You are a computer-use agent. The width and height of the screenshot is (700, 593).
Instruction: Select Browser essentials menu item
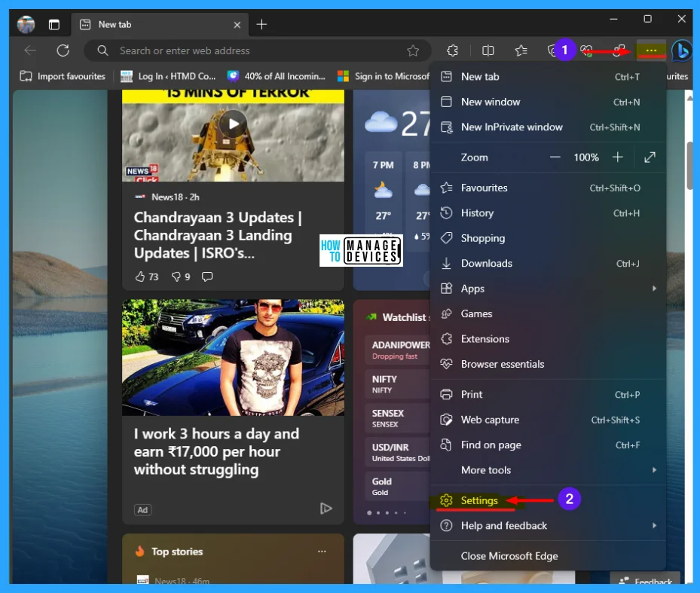tap(548, 365)
